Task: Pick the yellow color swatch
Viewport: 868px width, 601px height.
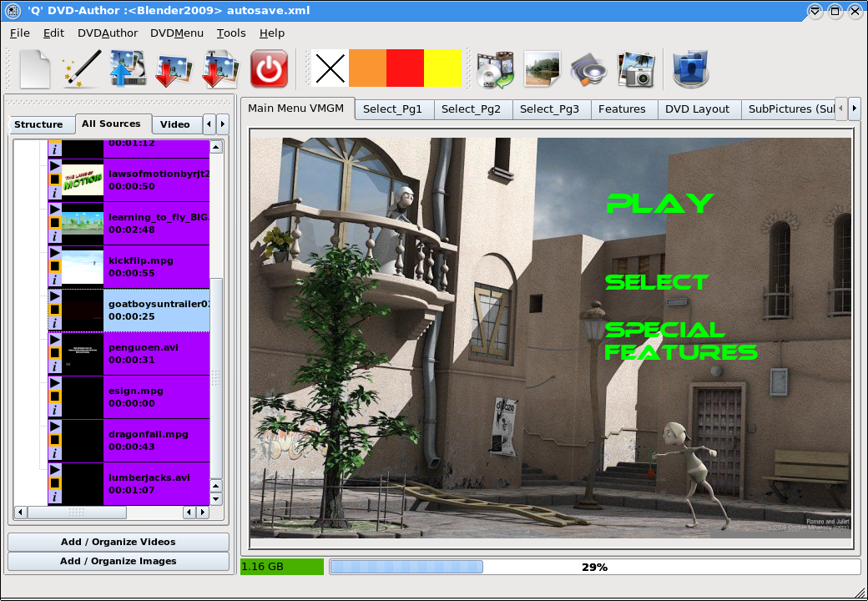Action: click(443, 68)
